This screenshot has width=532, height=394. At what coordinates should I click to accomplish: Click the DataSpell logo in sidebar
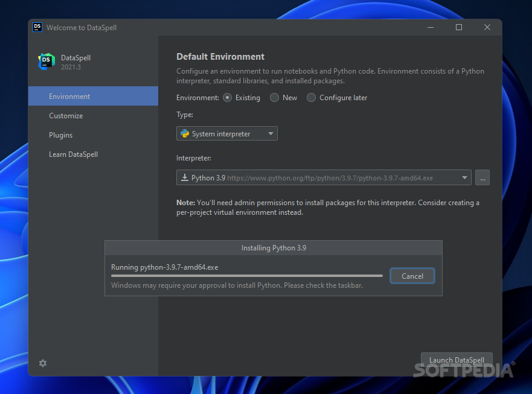click(x=46, y=62)
